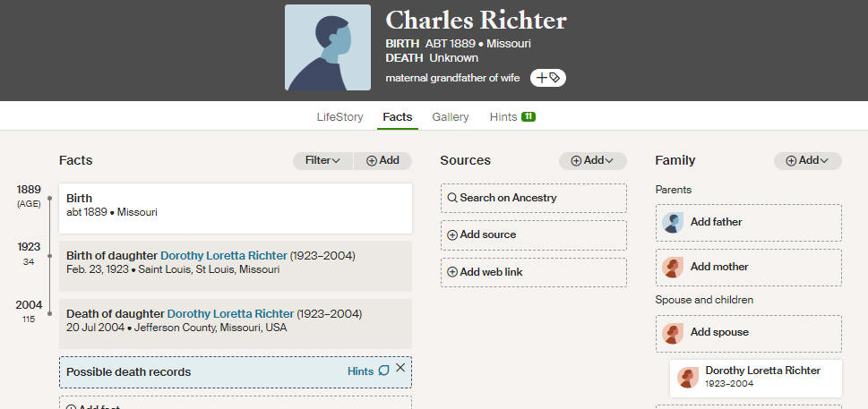This screenshot has height=409, width=868.
Task: Click the Add father avatar icon
Action: tap(673, 222)
